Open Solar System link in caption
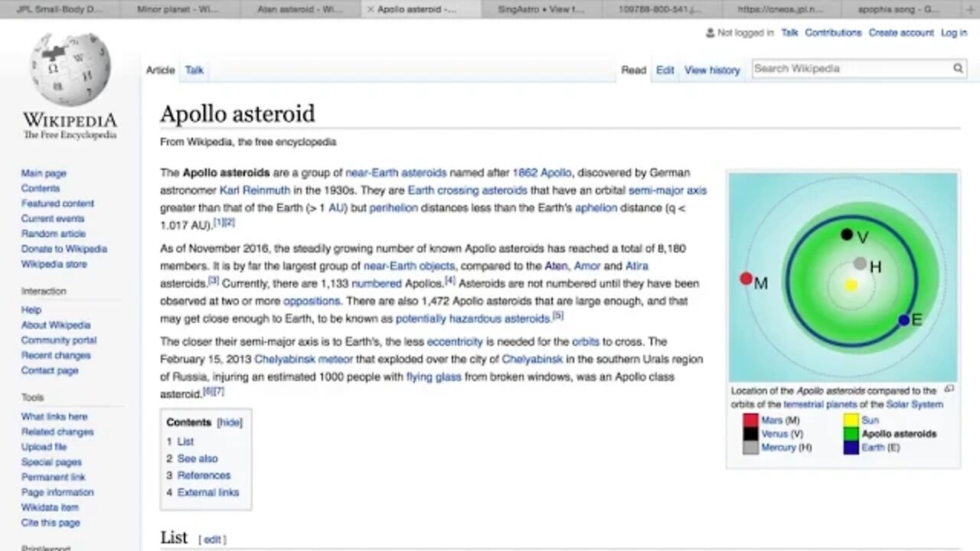The height and width of the screenshot is (551, 980). point(915,405)
